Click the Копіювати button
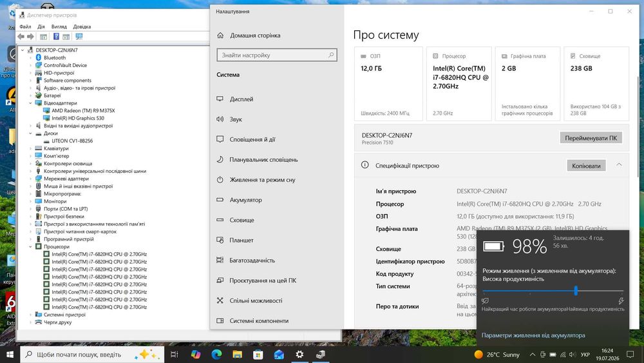This screenshot has width=644, height=363. tap(586, 166)
